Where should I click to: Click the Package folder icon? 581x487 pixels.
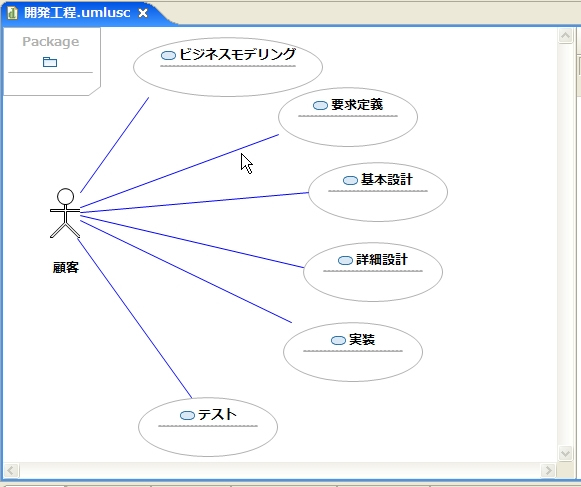(50, 62)
